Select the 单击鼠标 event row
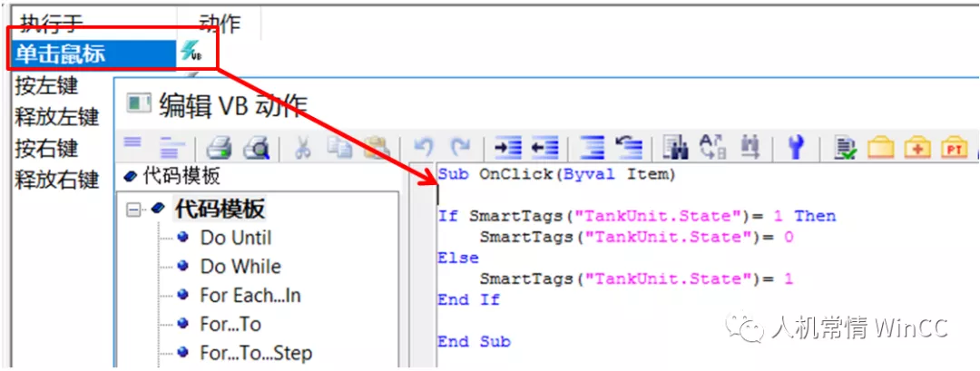 click(x=93, y=54)
